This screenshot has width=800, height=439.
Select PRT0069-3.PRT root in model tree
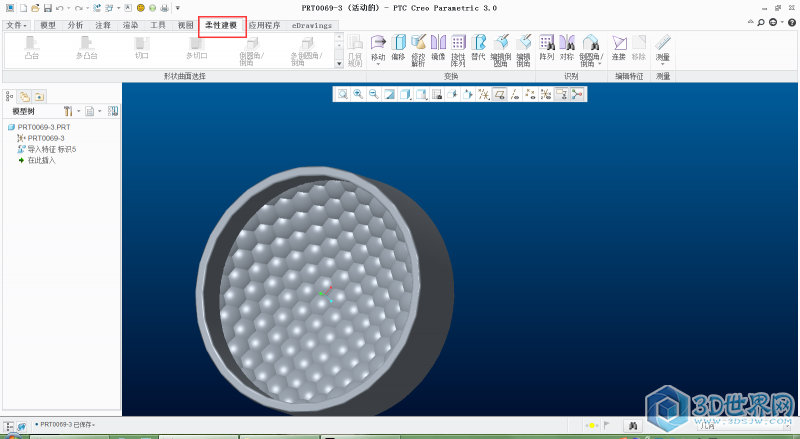point(39,127)
